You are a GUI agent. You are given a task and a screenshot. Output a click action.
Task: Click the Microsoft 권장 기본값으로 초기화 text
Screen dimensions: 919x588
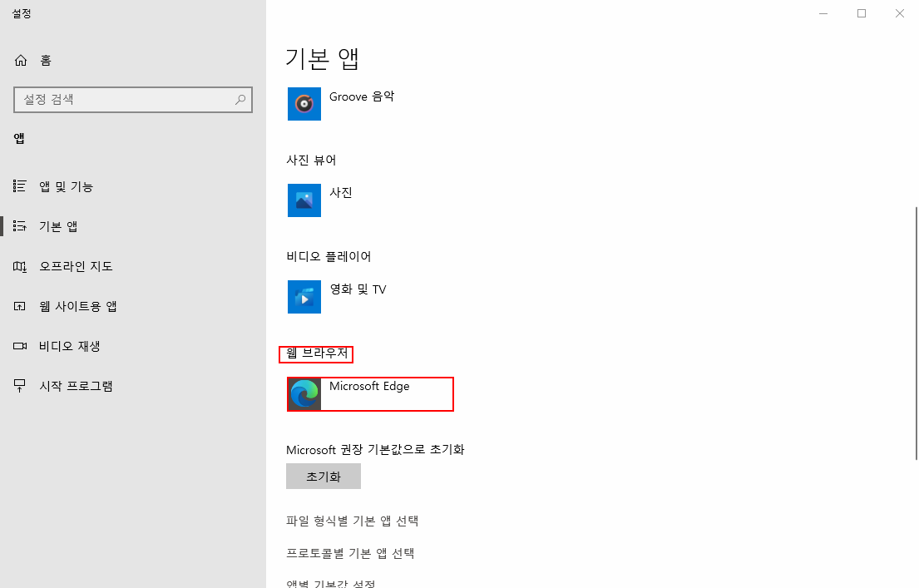coord(375,450)
